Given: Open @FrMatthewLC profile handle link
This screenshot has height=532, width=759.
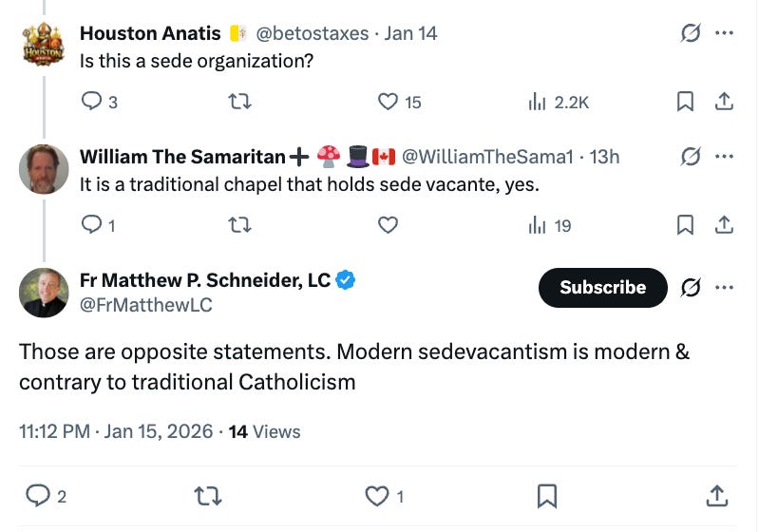Looking at the screenshot, I should 145,305.
